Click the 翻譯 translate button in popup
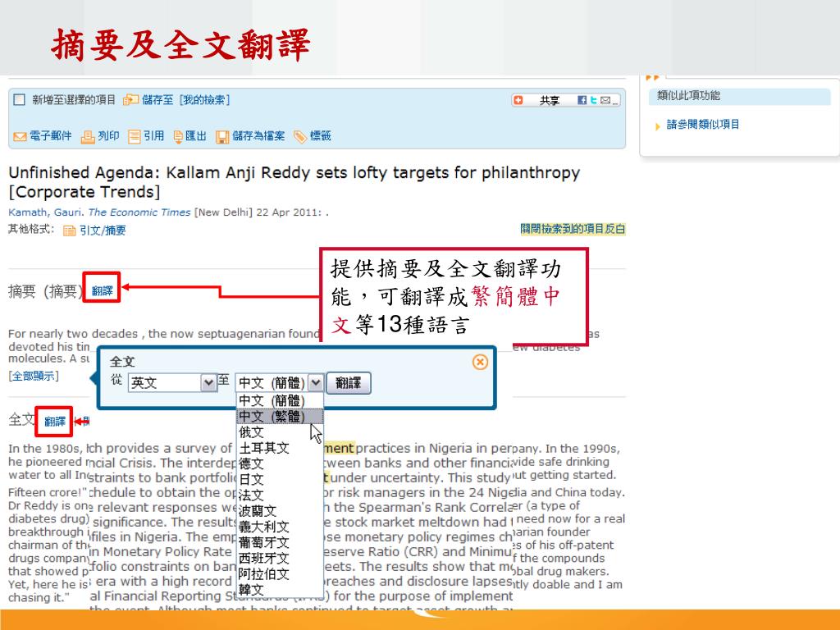This screenshot has width=840, height=630. pos(348,383)
